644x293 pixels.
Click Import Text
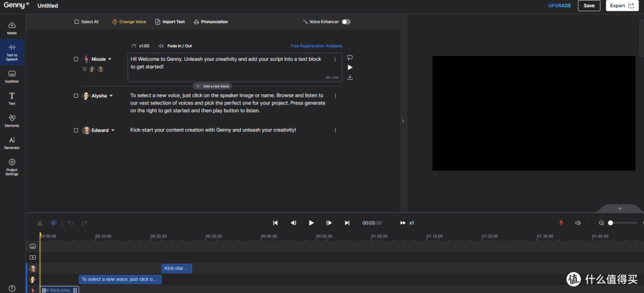click(170, 21)
